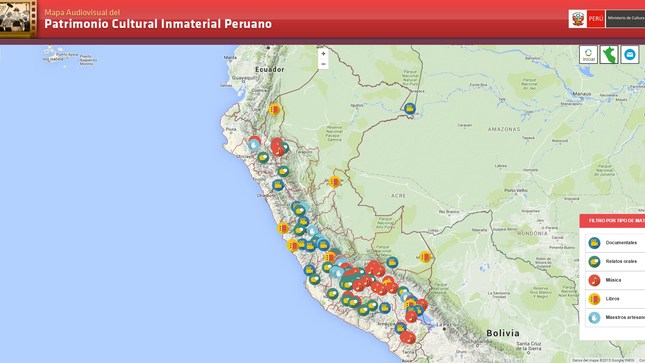Click the Filtro por tipo de material header
Image resolution: width=645 pixels, height=363 pixels.
pyautogui.click(x=613, y=221)
